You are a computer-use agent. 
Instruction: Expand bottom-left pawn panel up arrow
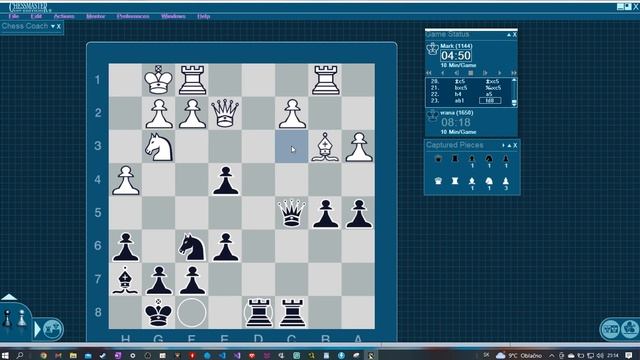coord(9,297)
